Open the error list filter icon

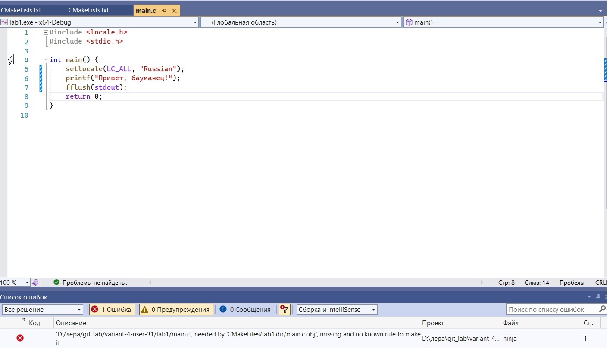(x=285, y=309)
